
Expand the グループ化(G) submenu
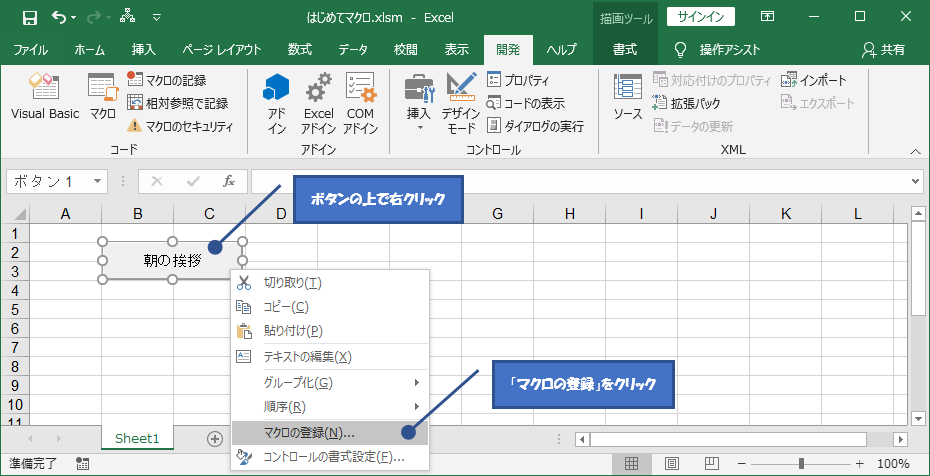(329, 383)
